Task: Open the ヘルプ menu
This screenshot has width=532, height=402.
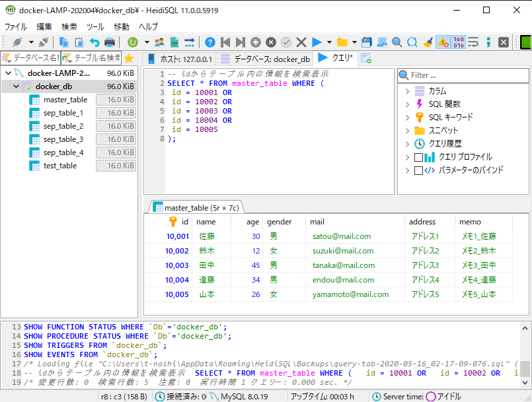Action: click(148, 26)
